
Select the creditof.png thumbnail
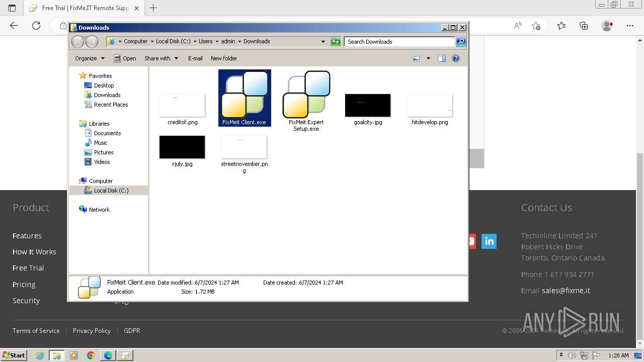pyautogui.click(x=182, y=105)
